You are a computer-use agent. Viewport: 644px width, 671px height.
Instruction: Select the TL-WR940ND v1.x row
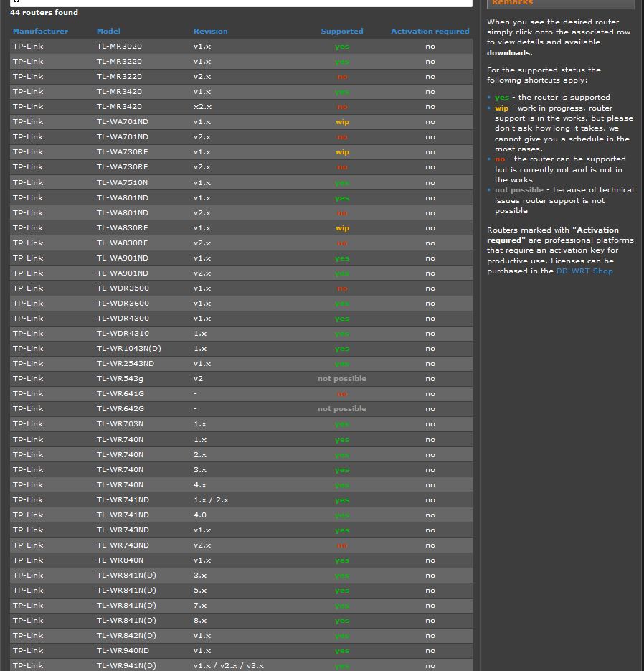coord(241,651)
